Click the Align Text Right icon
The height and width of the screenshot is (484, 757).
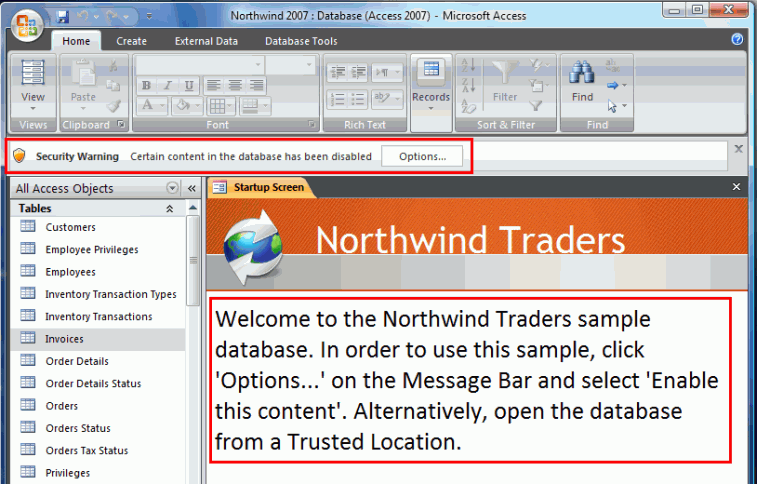click(x=256, y=85)
